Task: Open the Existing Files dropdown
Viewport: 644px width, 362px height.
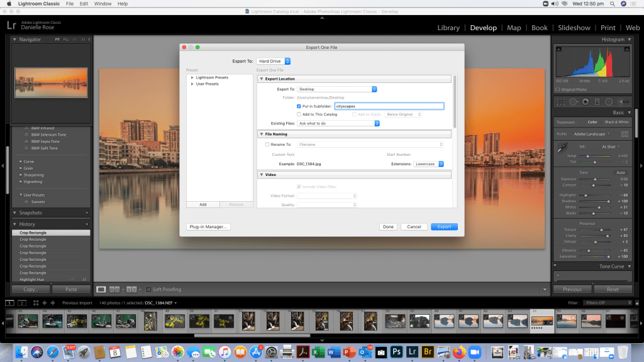Action: coord(338,123)
